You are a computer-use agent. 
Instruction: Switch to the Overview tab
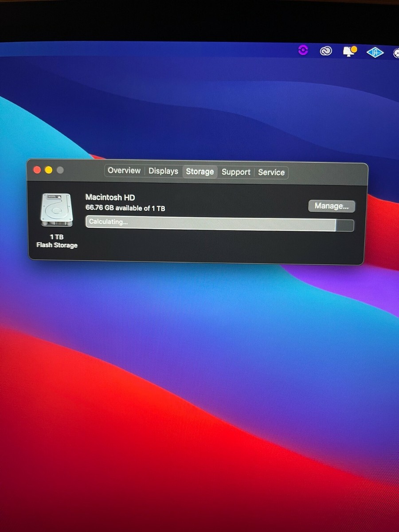pos(124,171)
